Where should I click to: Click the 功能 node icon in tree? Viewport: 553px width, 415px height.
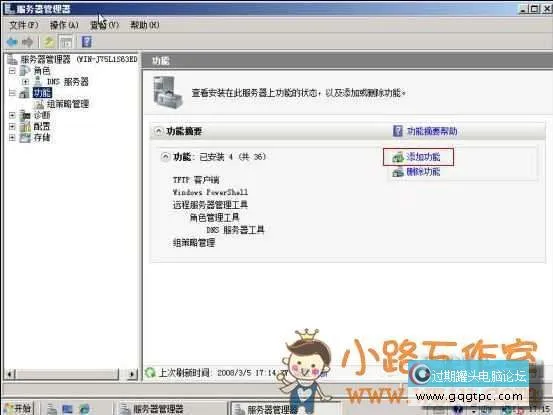(x=25, y=93)
